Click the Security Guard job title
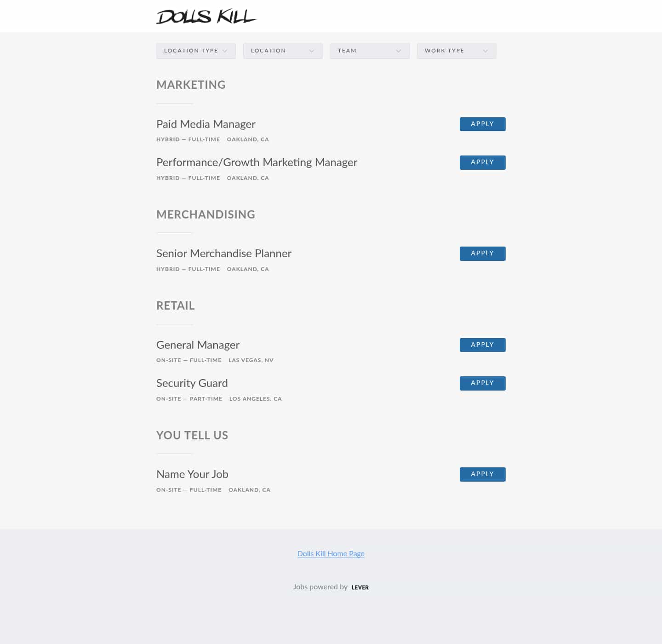 [x=192, y=383]
